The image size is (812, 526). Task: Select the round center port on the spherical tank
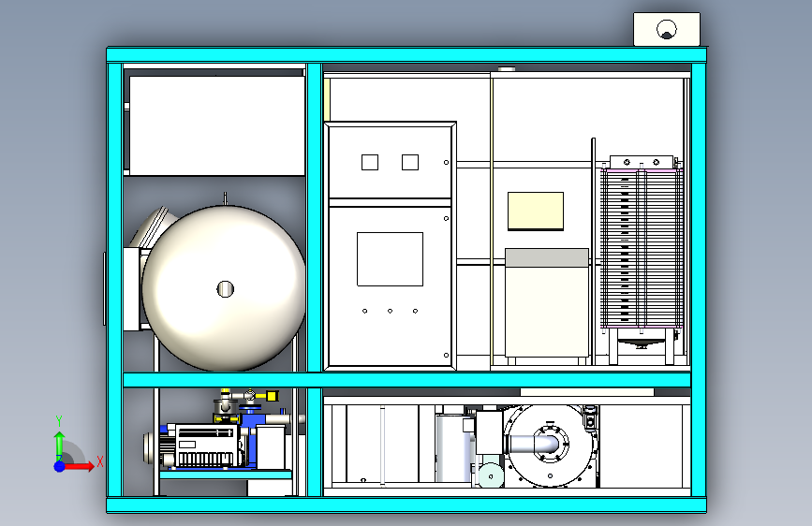(226, 289)
